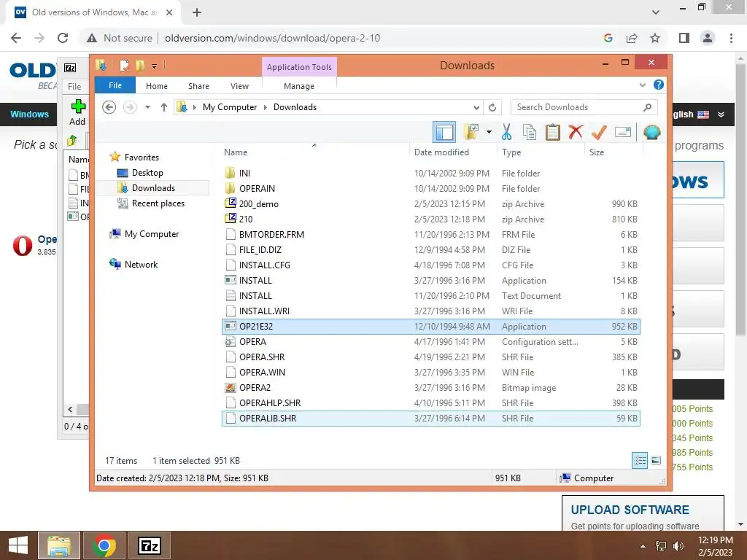Select the 200_demo zip archive
Screen dimensions: 747x560
click(430, 204)
